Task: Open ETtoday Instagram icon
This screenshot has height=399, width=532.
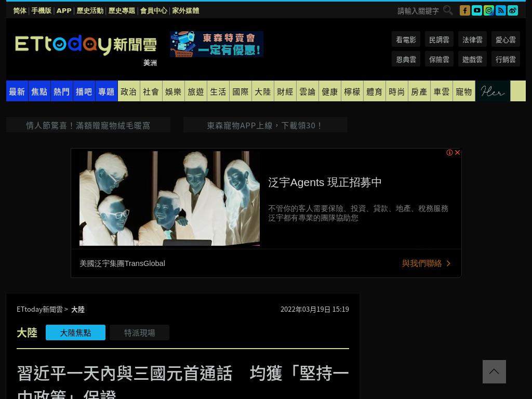Action: [488, 10]
